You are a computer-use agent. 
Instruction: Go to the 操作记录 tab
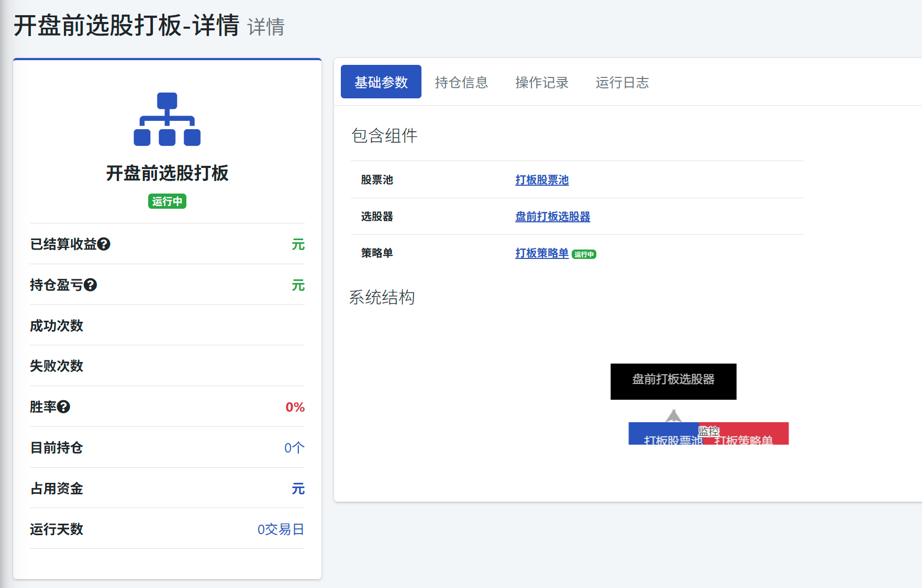[x=541, y=82]
